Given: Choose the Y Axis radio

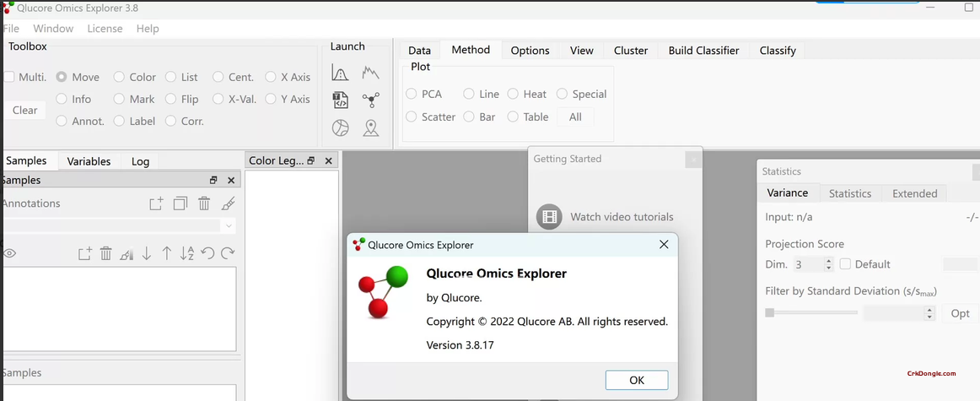Looking at the screenshot, I should (271, 99).
